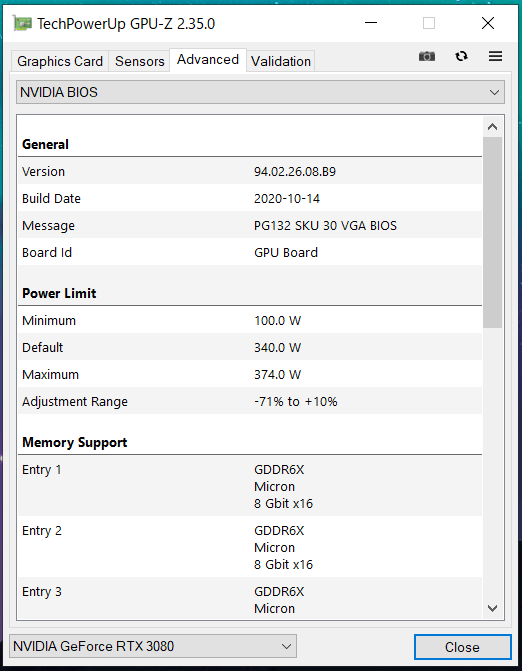
Task: Click the Adjustment Range row label
Action: (x=75, y=402)
